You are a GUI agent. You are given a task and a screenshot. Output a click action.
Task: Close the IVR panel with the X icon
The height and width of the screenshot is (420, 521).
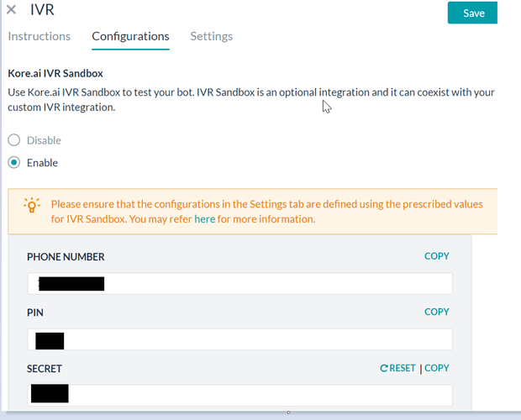12,12
